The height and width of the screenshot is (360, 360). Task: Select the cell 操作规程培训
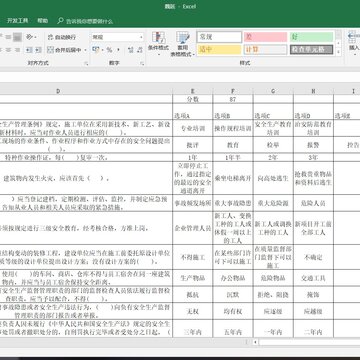pos(233,128)
